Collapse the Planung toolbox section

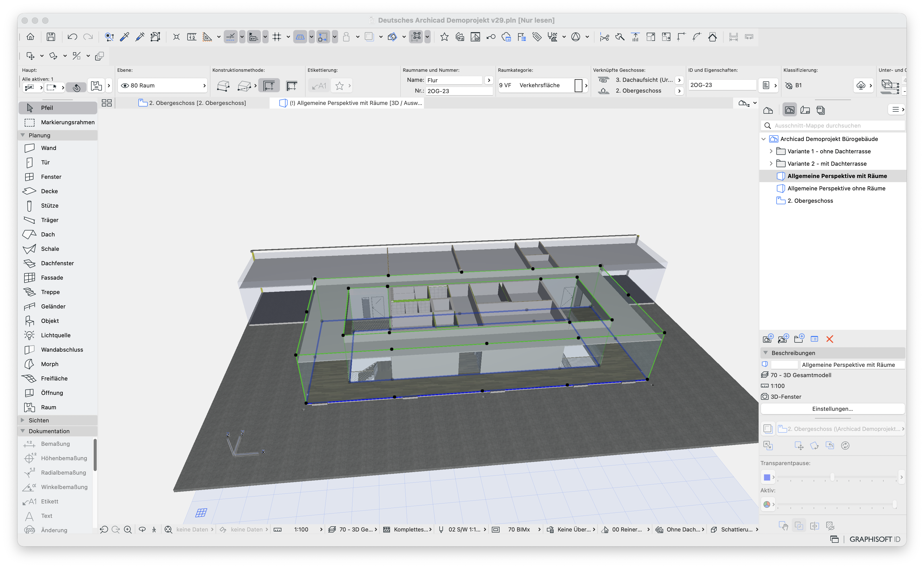coord(23,135)
